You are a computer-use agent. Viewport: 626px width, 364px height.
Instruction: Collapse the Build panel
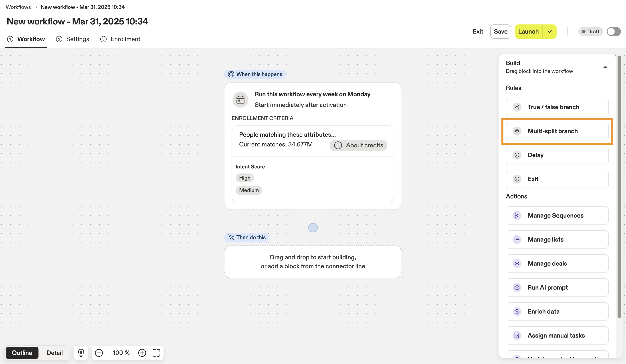605,67
